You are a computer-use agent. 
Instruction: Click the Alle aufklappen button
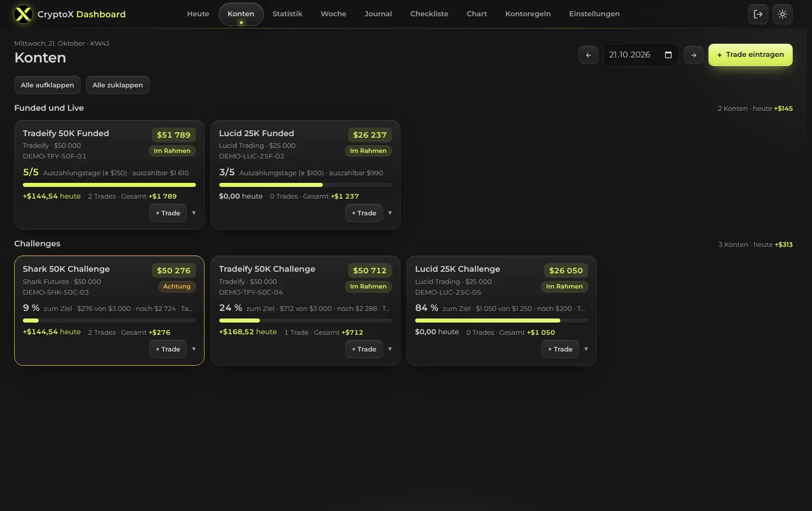pyautogui.click(x=47, y=85)
